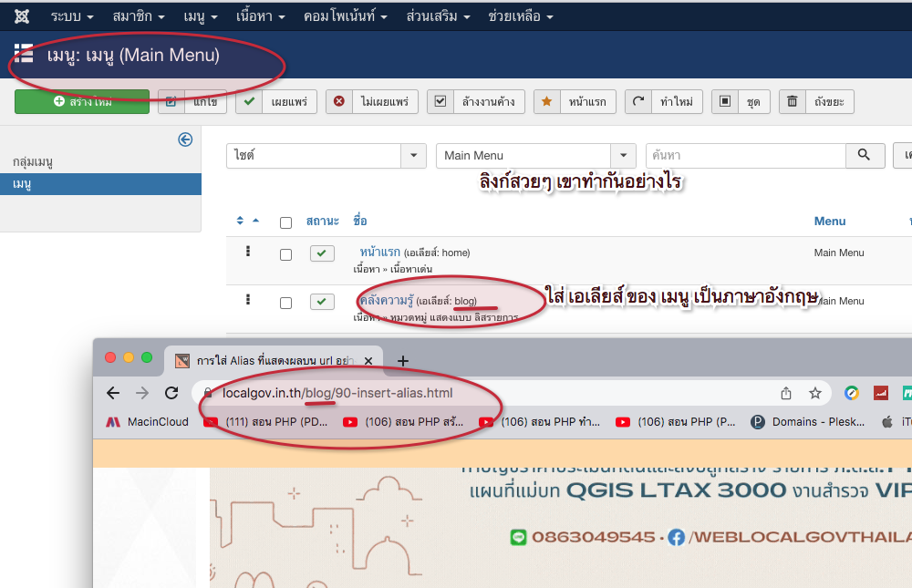912x588 pixels.
Task: Go back in browser history
Action: click(113, 393)
